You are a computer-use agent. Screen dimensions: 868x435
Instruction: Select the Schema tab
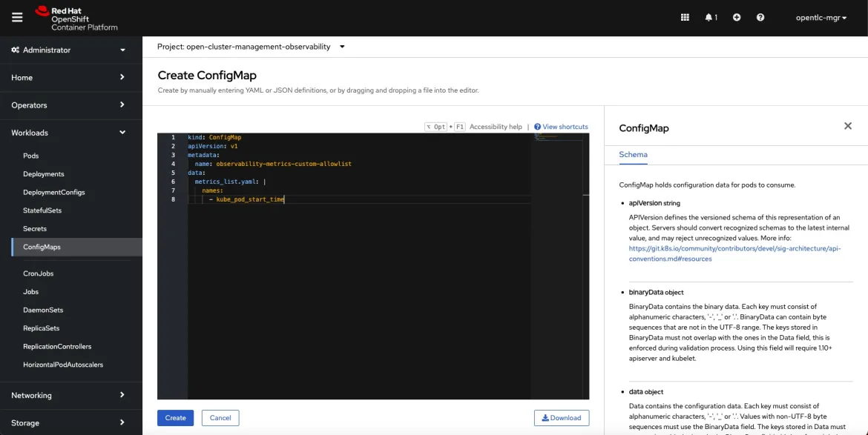633,155
